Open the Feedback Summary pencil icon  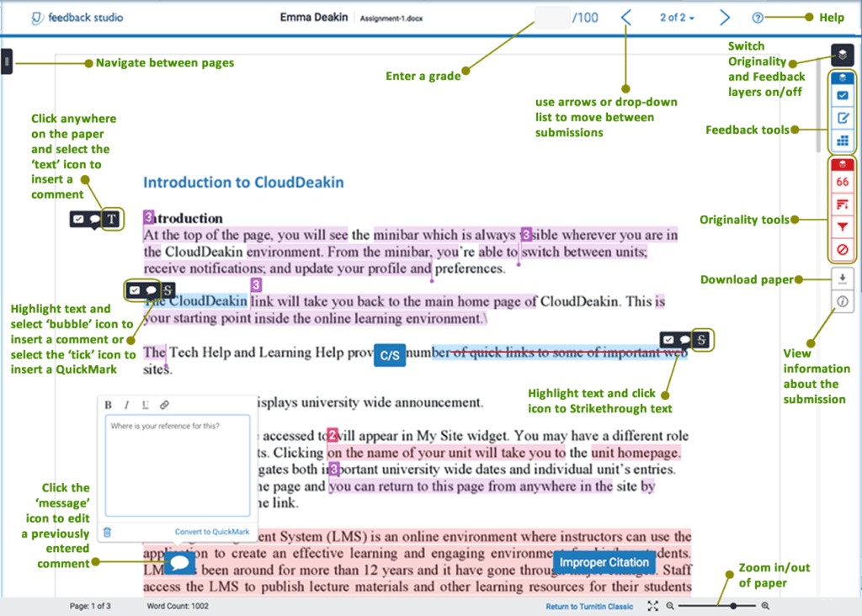(842, 118)
